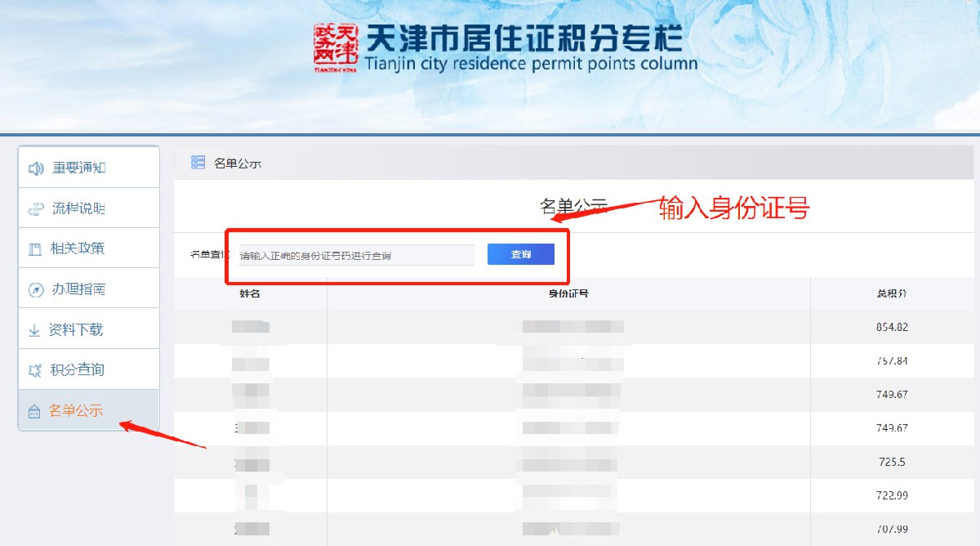Focus the ID number search field
980x546 pixels.
[x=356, y=255]
